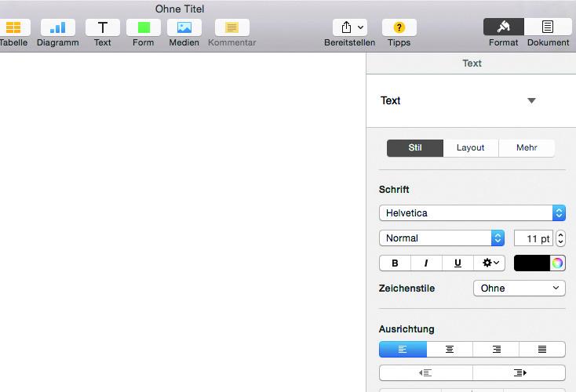Click the black text color swatch
Viewport: 576px width, 392px height.
pos(532,263)
